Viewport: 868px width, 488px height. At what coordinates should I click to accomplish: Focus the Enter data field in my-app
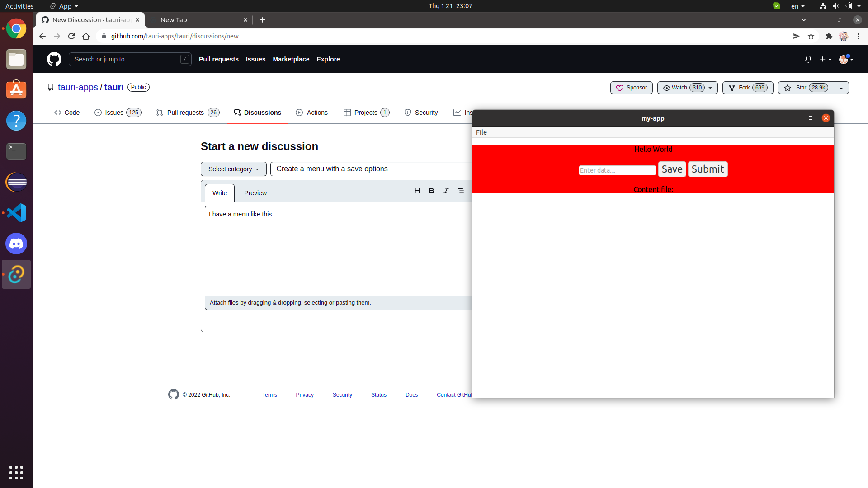tap(618, 170)
